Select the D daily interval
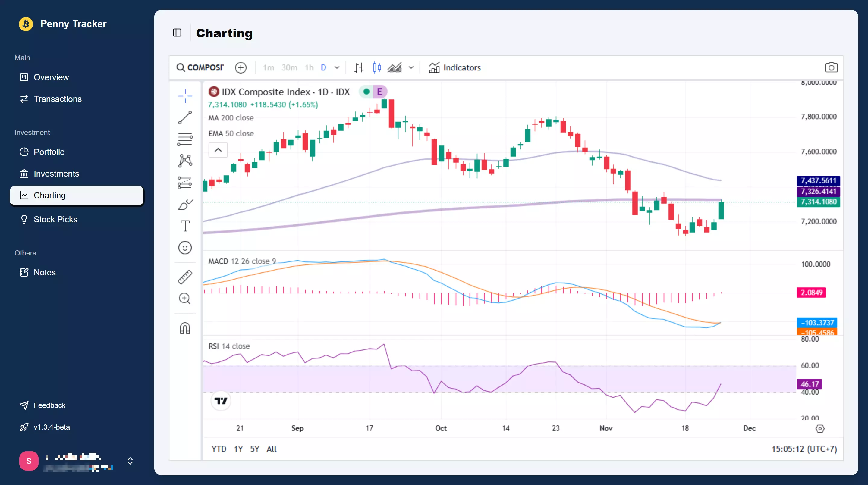The width and height of the screenshot is (868, 485). (x=323, y=68)
